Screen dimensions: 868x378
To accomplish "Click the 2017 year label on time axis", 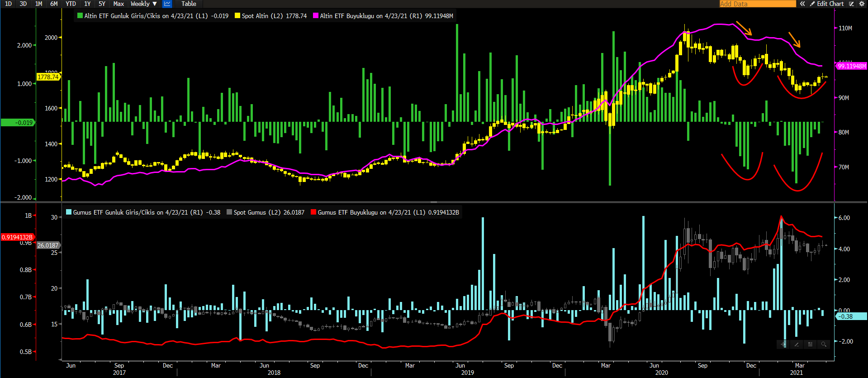I will click(119, 373).
